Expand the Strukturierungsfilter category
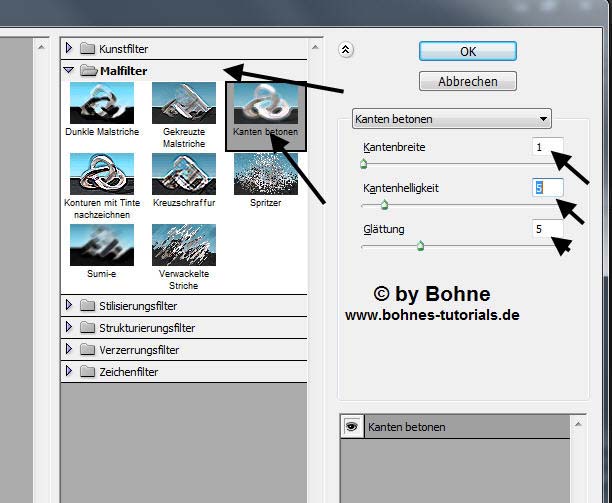Image resolution: width=612 pixels, height=503 pixels. [69, 328]
